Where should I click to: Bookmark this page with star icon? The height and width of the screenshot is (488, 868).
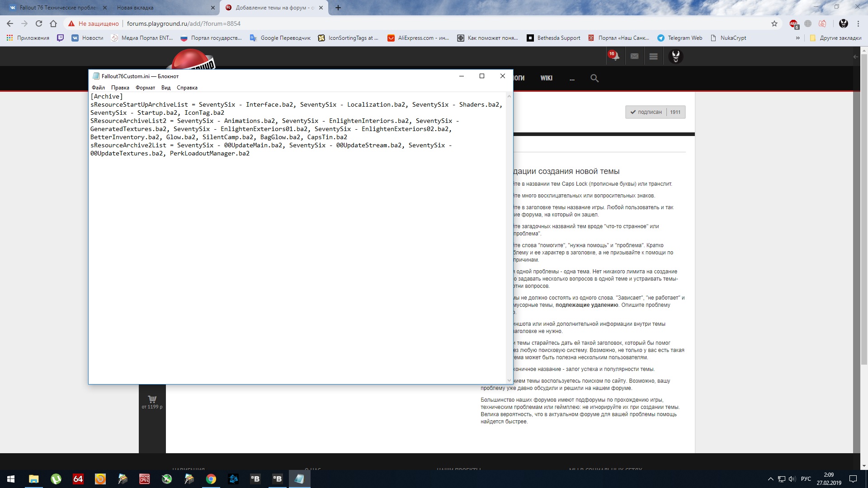[774, 23]
